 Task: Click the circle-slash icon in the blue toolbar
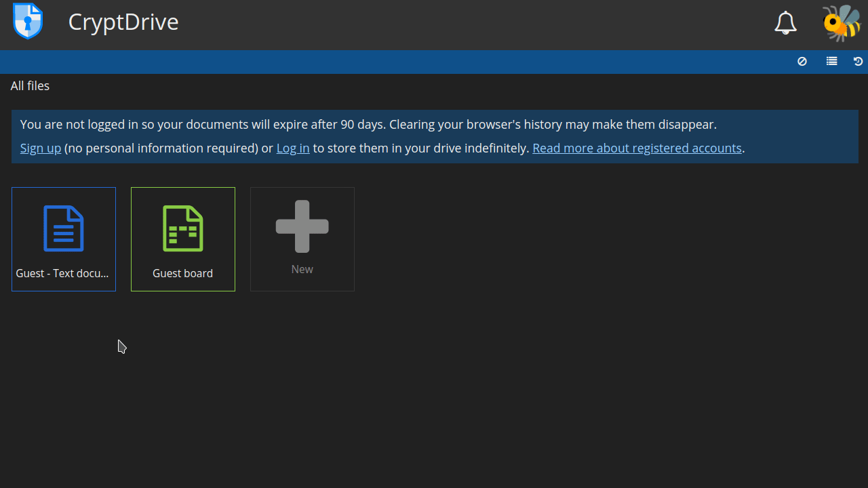(x=802, y=62)
